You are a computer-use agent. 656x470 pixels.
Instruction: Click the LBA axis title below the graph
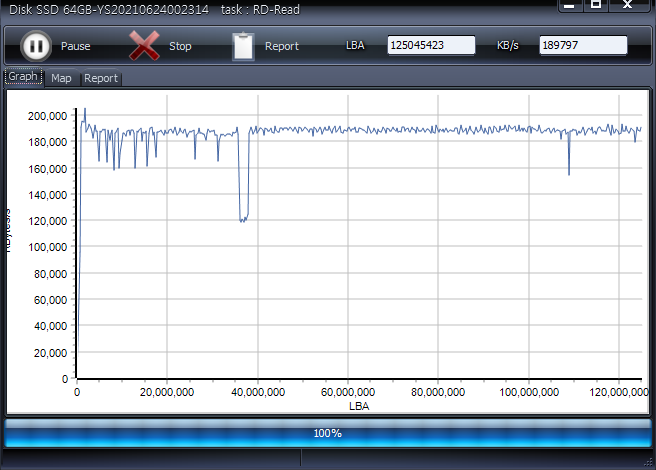pyautogui.click(x=359, y=406)
